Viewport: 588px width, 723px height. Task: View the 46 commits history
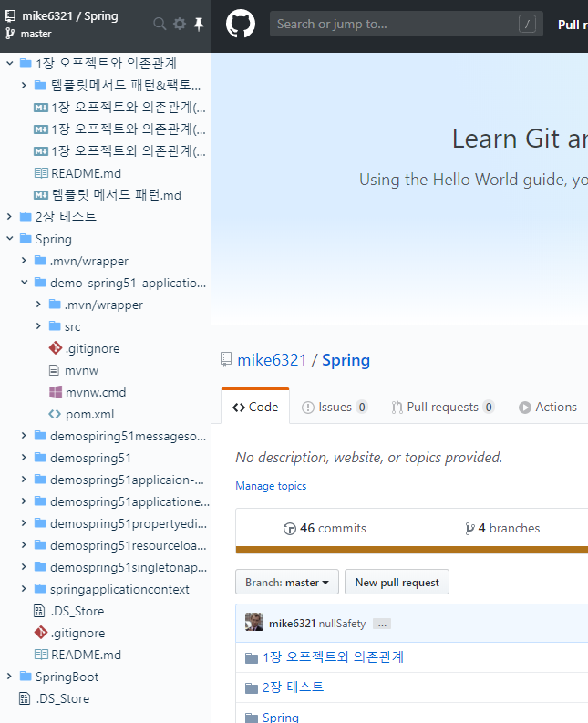(325, 529)
